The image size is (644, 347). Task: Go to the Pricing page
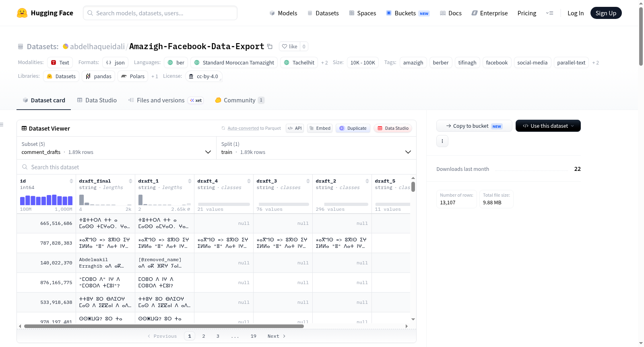click(526, 13)
